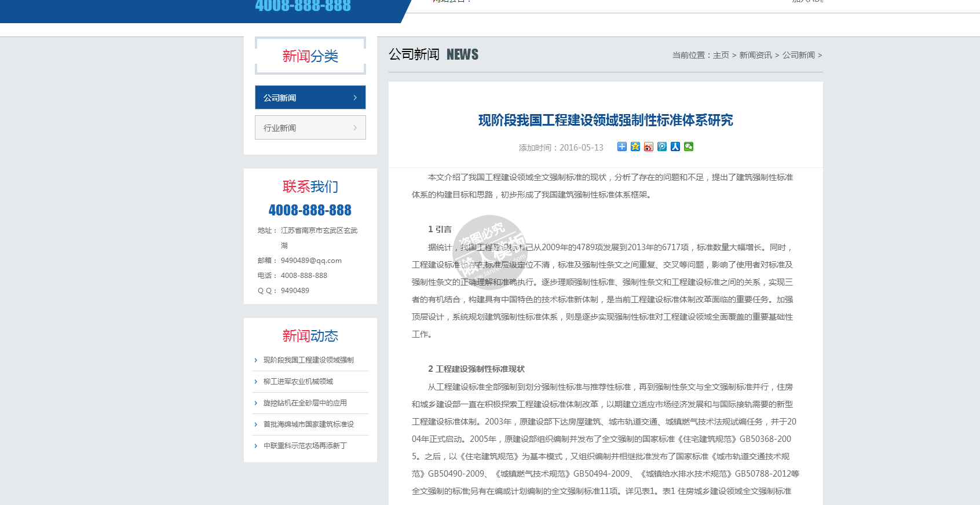Share article via Sina Weibo icon
980x505 pixels.
649,147
